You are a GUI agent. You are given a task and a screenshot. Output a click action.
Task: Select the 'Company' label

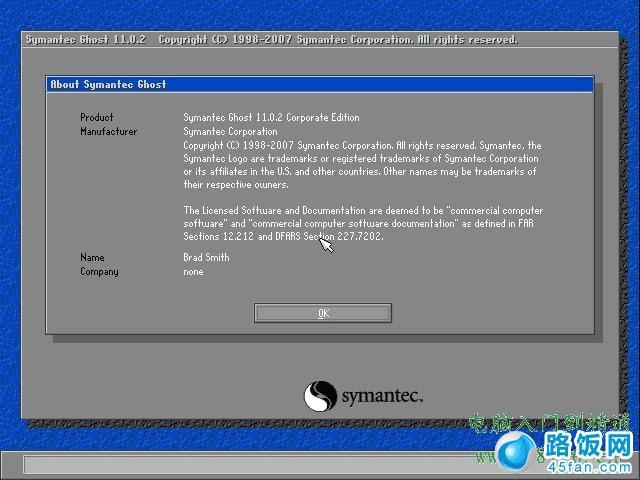(x=99, y=272)
